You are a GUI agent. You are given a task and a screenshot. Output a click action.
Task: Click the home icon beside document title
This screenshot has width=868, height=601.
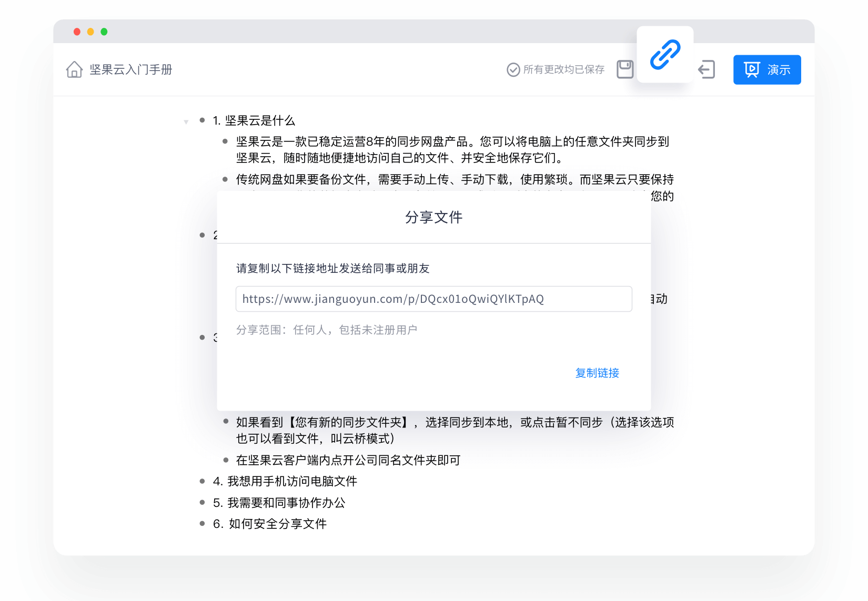[x=74, y=69]
